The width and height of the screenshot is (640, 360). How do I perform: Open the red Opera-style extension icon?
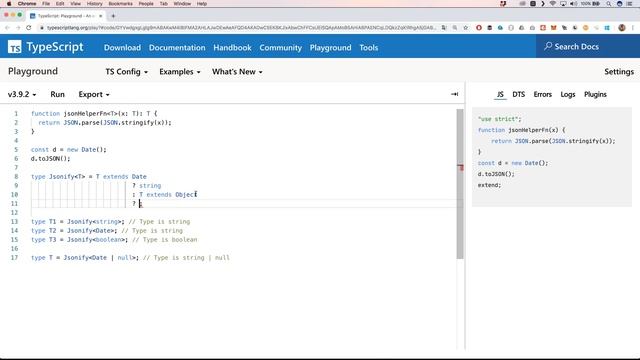tap(479, 28)
